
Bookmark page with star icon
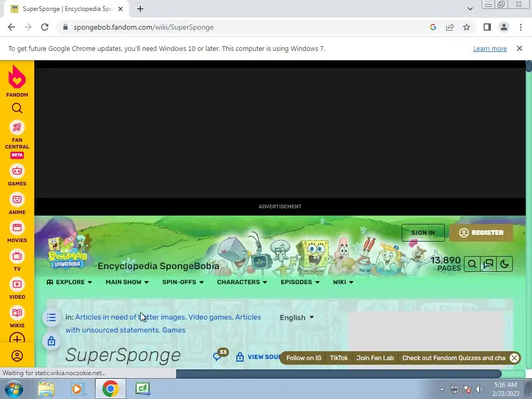tap(467, 27)
